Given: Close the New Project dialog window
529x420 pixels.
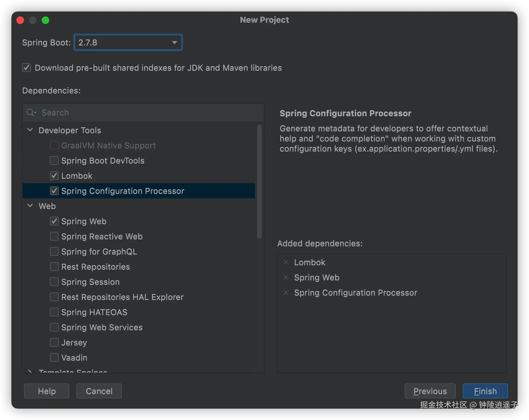Looking at the screenshot, I should click(20, 20).
